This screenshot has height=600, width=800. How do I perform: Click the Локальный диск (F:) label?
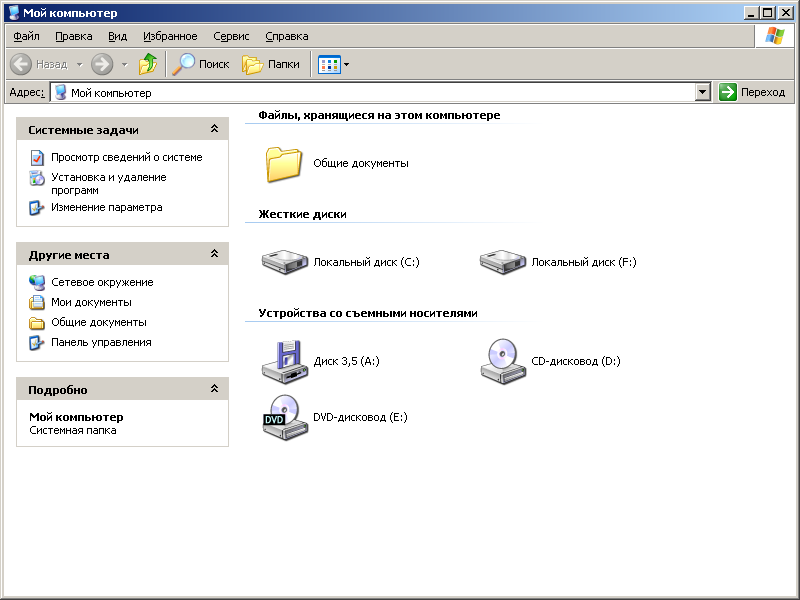tap(584, 262)
